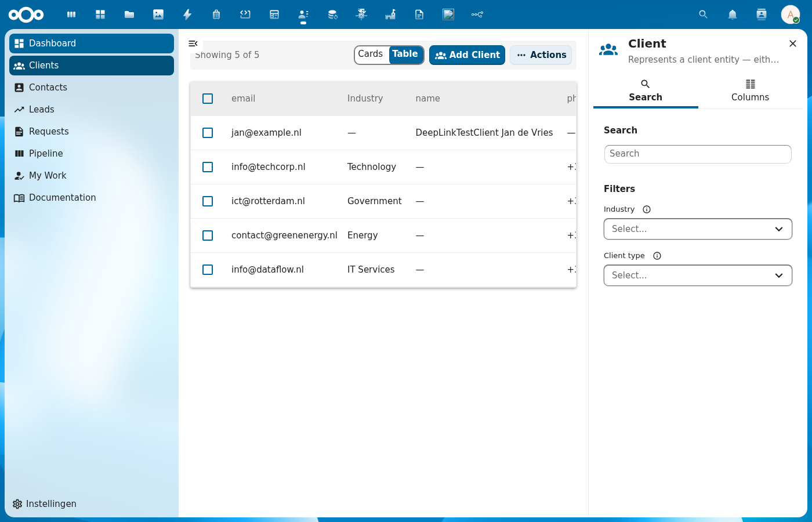Open the calendar-style app icon in top bar
The image size is (812, 522).
[x=274, y=14]
